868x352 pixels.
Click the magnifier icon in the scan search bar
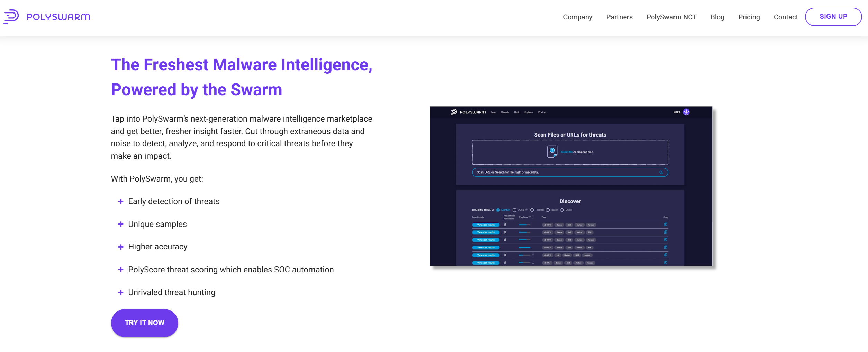[x=661, y=173]
